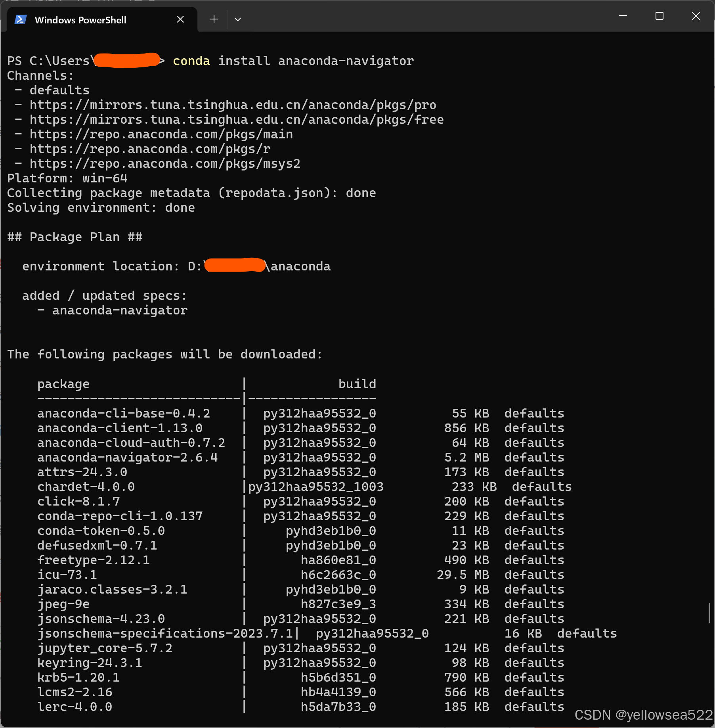
Task: Open a new terminal tab
Action: click(214, 19)
